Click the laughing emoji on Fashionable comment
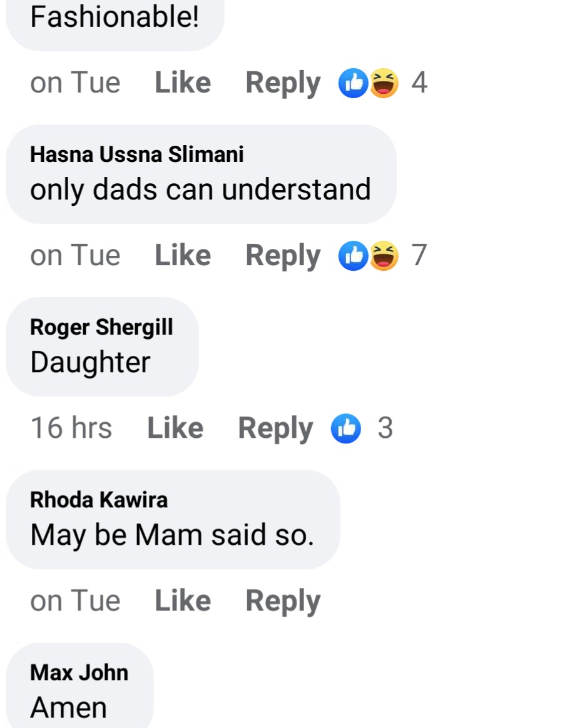This screenshot has width=577, height=728. pos(384,83)
